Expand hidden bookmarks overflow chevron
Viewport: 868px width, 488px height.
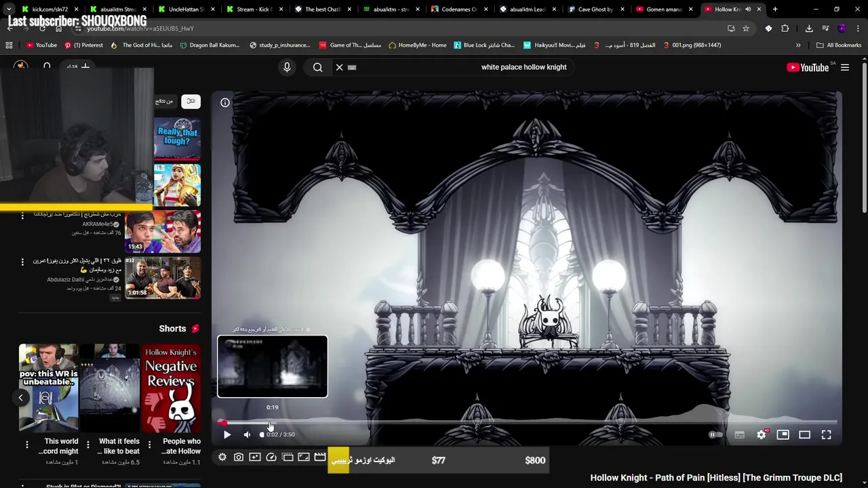(x=798, y=45)
